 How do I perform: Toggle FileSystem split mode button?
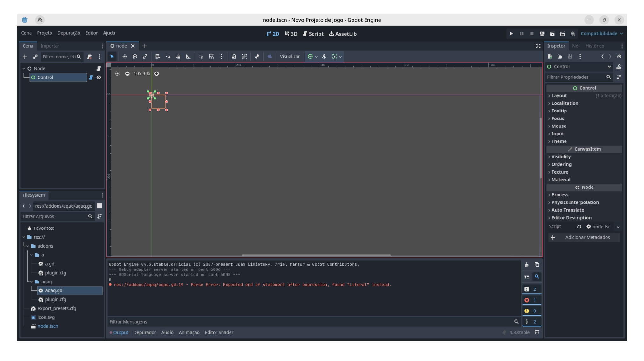tap(99, 206)
